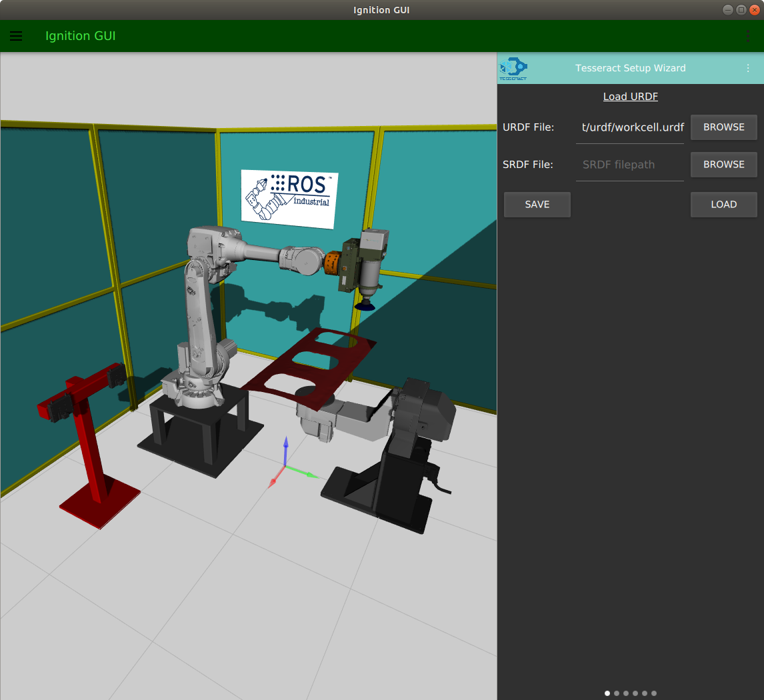The width and height of the screenshot is (764, 700).
Task: Jump to the last wizard page dot
Action: click(654, 693)
